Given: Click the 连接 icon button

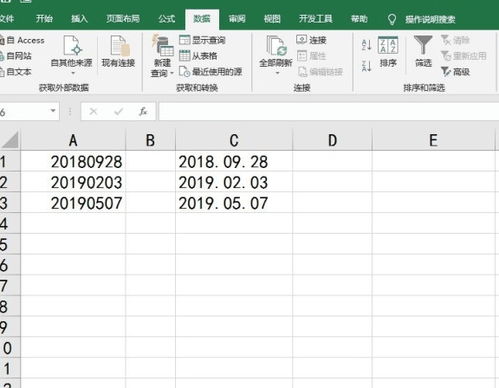Looking at the screenshot, I should coord(301,40).
